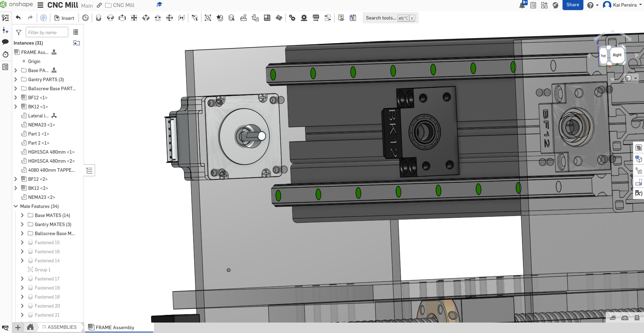The width and height of the screenshot is (644, 333).
Task: Click the Undo arrow in the toolbar
Action: (18, 18)
